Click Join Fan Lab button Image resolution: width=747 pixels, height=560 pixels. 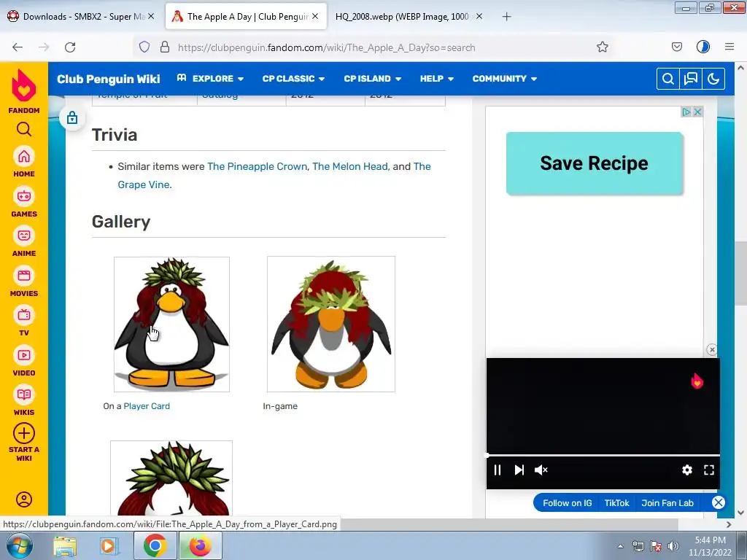tap(667, 503)
